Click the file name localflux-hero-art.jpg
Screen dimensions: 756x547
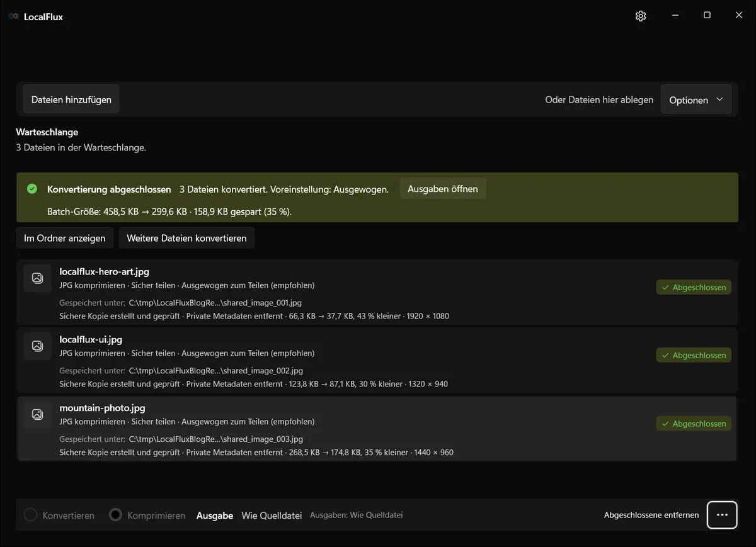[104, 271]
